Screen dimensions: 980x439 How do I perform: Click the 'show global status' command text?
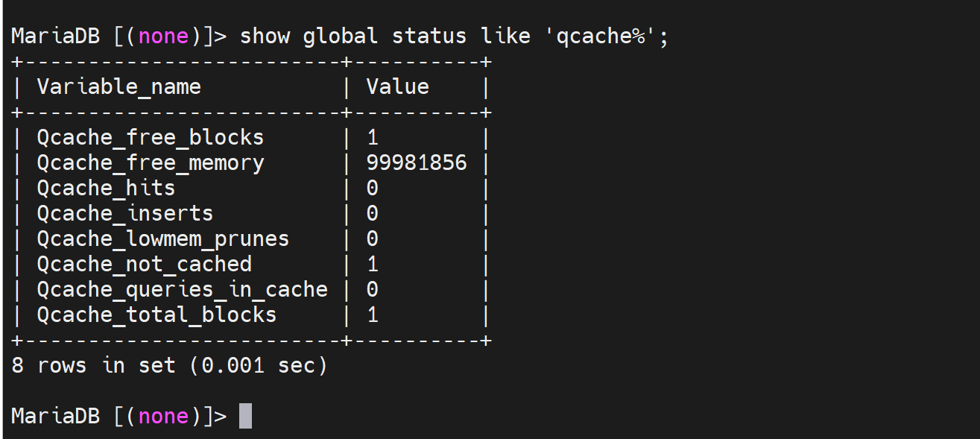353,36
